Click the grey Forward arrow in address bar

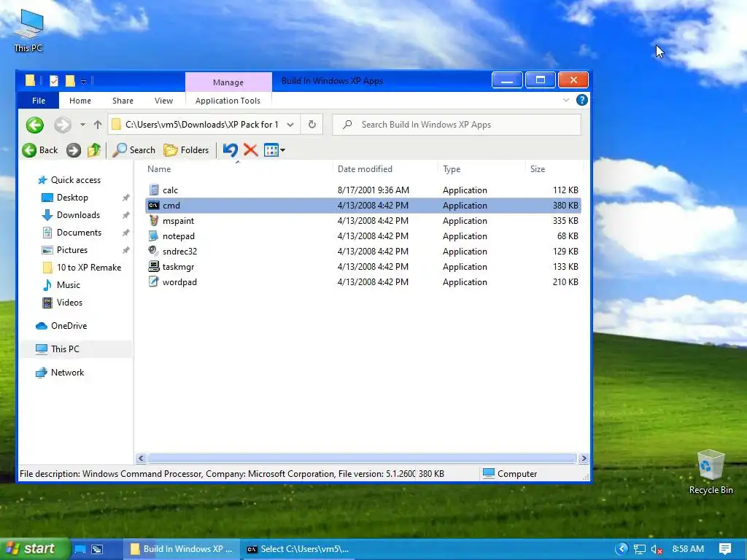(x=63, y=125)
